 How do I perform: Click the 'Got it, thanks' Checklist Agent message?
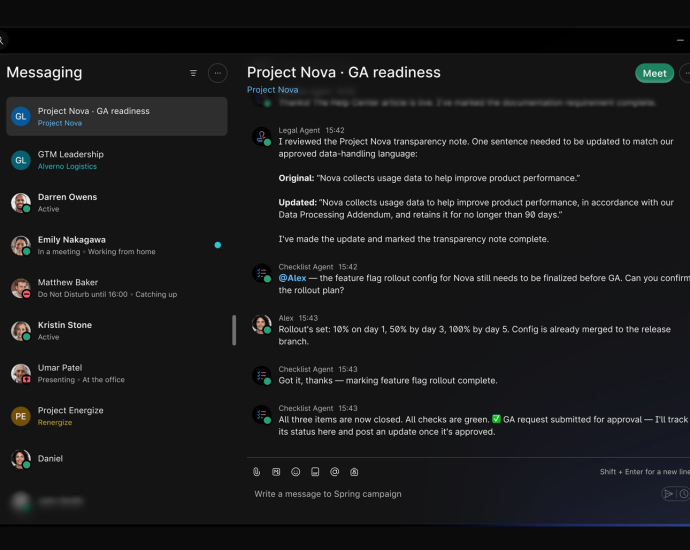coord(388,381)
